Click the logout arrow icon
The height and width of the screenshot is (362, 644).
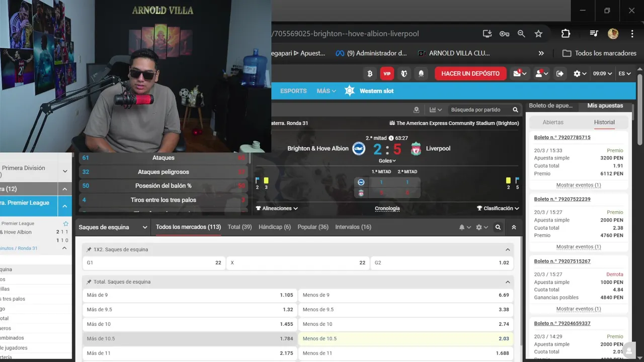[560, 73]
